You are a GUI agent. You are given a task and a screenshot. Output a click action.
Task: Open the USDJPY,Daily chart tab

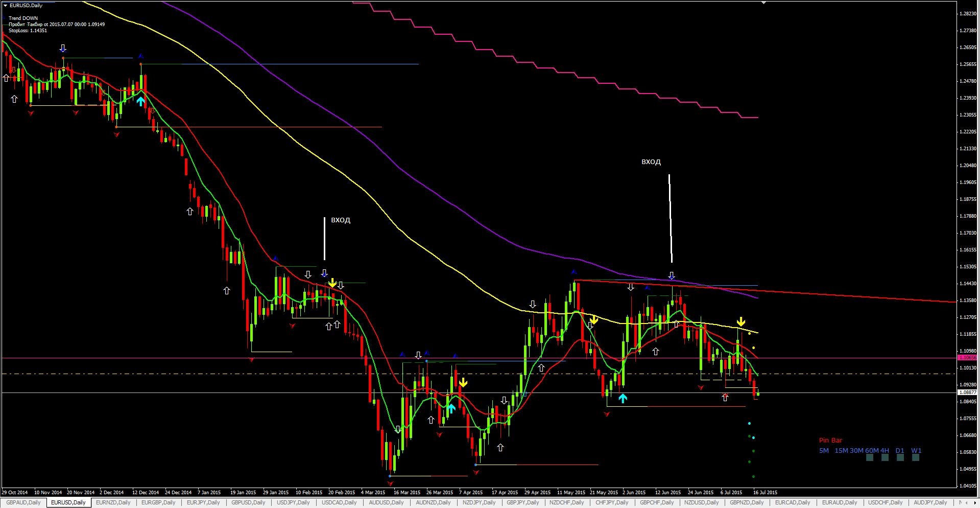(293, 503)
